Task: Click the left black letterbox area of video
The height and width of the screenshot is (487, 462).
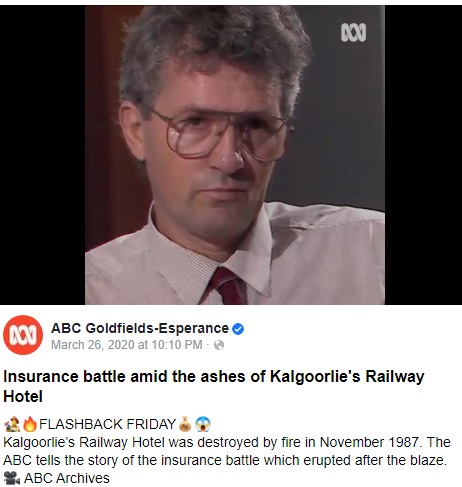Action: tap(42, 155)
